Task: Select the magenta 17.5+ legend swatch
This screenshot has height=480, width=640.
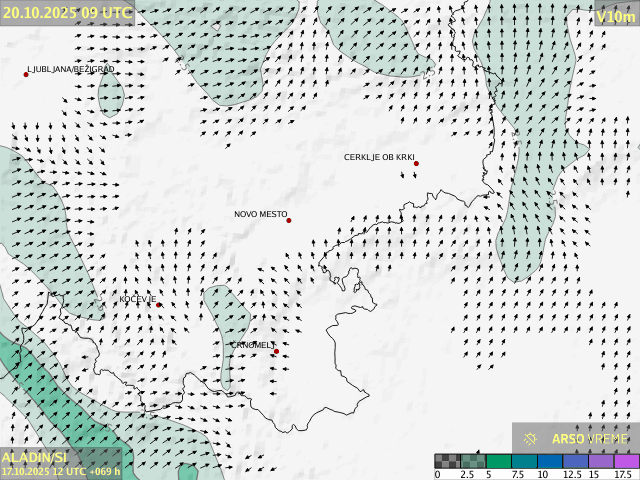Action: (x=626, y=461)
